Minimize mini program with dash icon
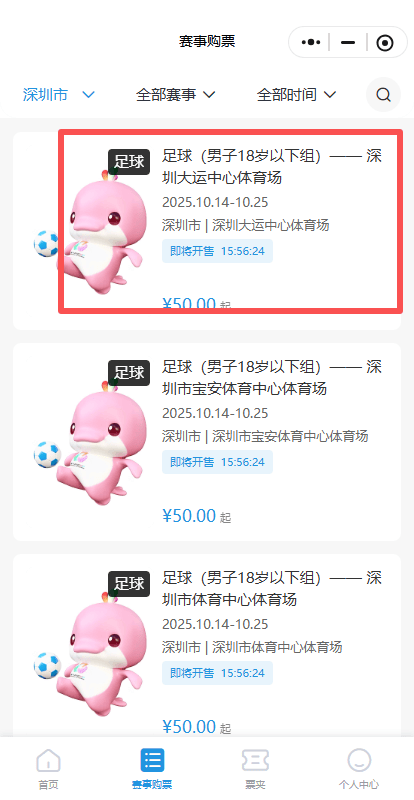The width and height of the screenshot is (414, 800). point(348,42)
